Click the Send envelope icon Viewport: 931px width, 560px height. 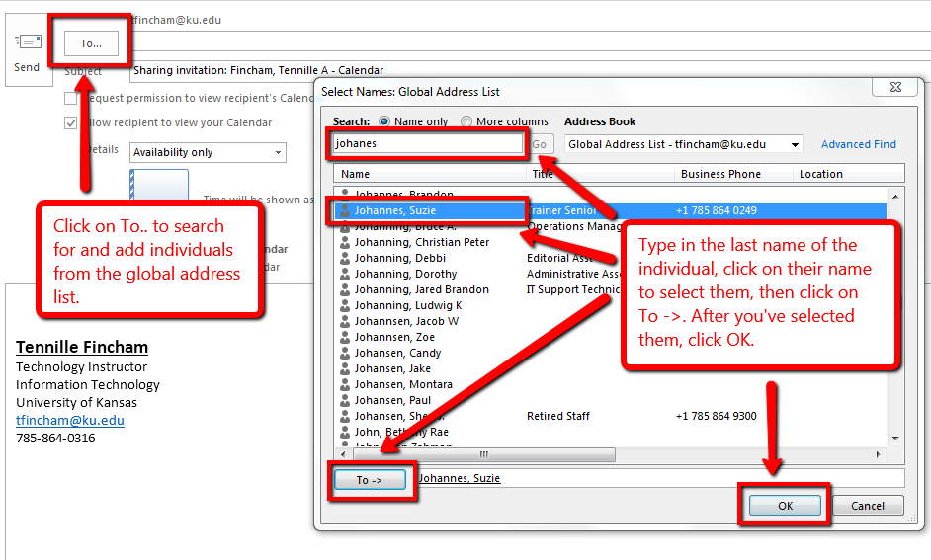27,42
